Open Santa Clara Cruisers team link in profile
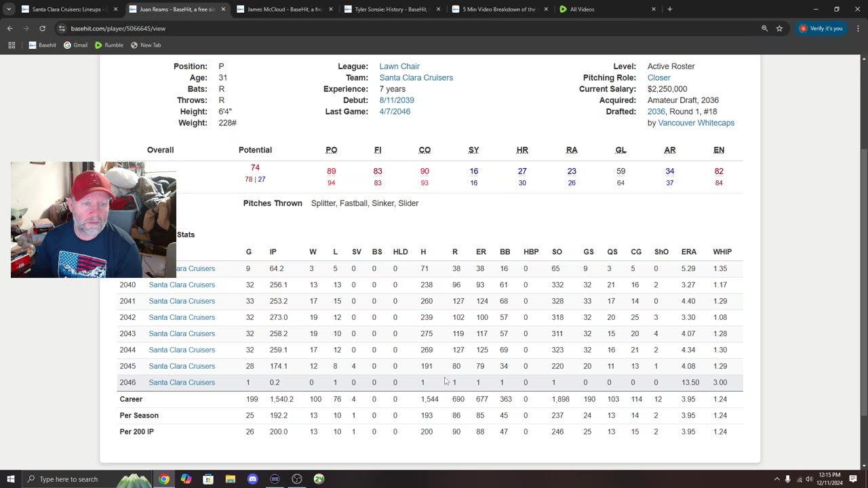 (416, 78)
